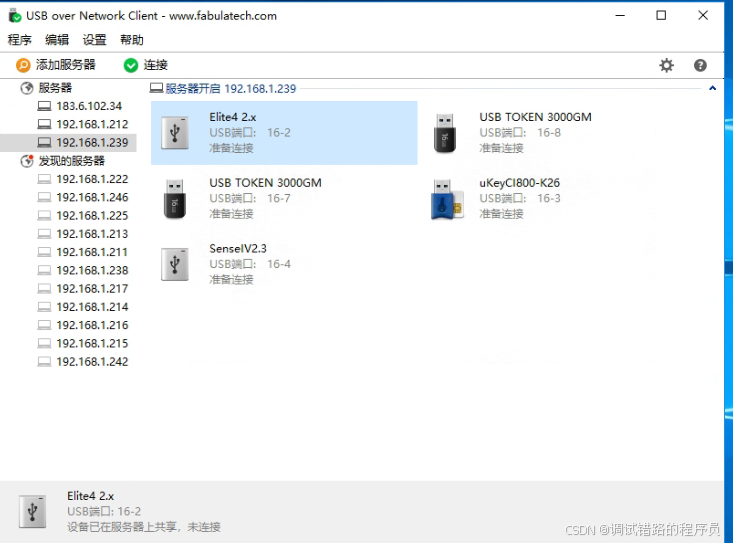
Task: Select discovered server 192.168.1.211
Action: click(x=92, y=252)
